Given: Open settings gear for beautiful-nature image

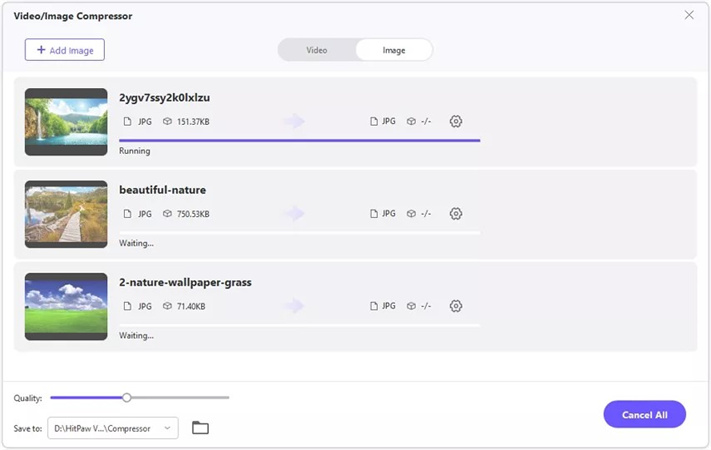Looking at the screenshot, I should [456, 213].
